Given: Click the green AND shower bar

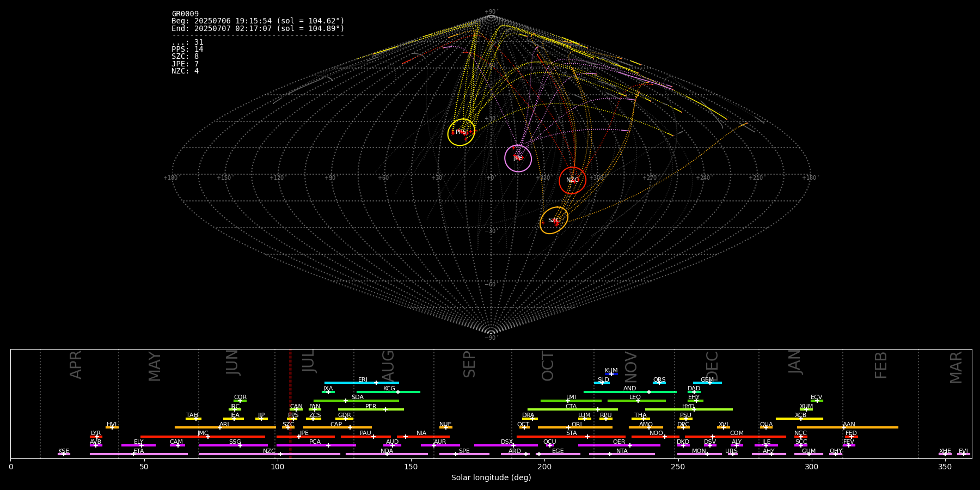Looking at the screenshot, I should pos(630,391).
